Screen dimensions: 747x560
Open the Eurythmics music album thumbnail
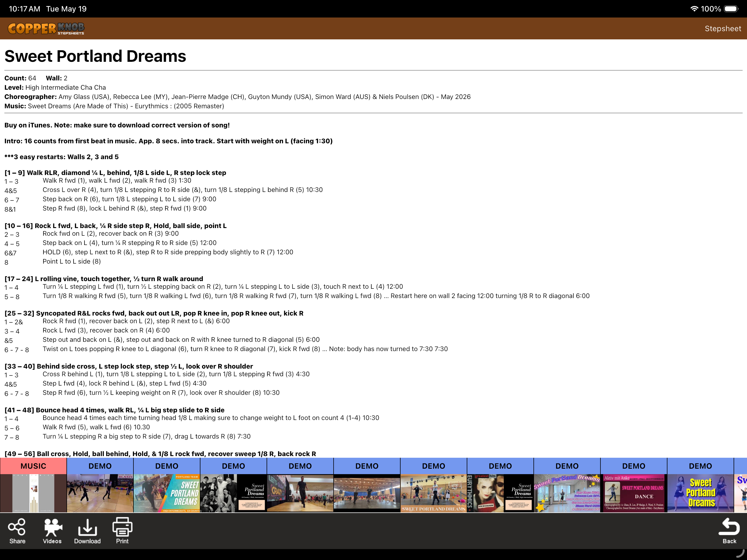[33, 494]
